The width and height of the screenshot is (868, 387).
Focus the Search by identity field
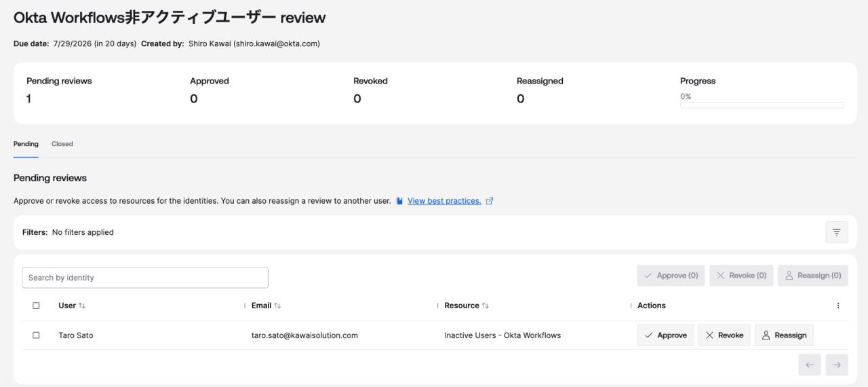pos(145,278)
